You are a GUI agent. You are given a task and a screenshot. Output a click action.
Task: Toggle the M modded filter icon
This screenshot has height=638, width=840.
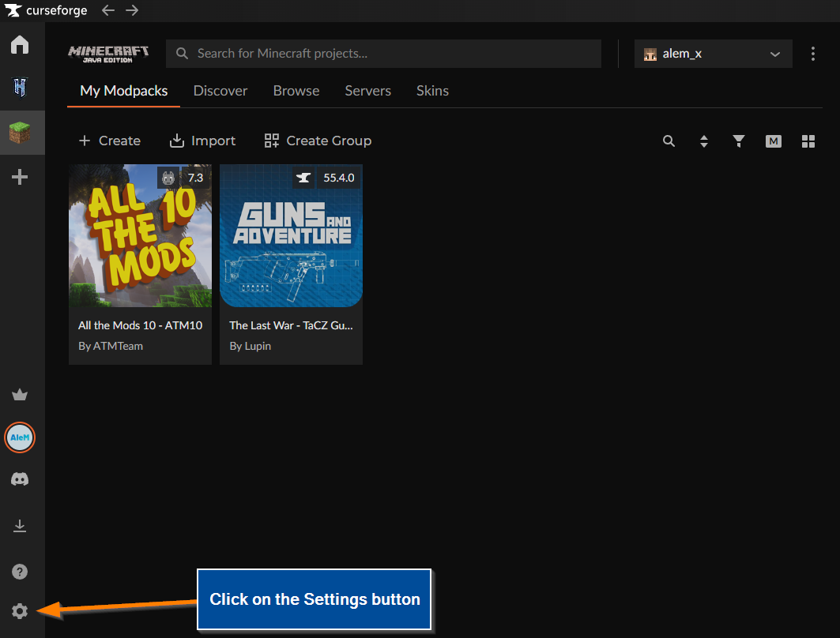click(x=773, y=141)
